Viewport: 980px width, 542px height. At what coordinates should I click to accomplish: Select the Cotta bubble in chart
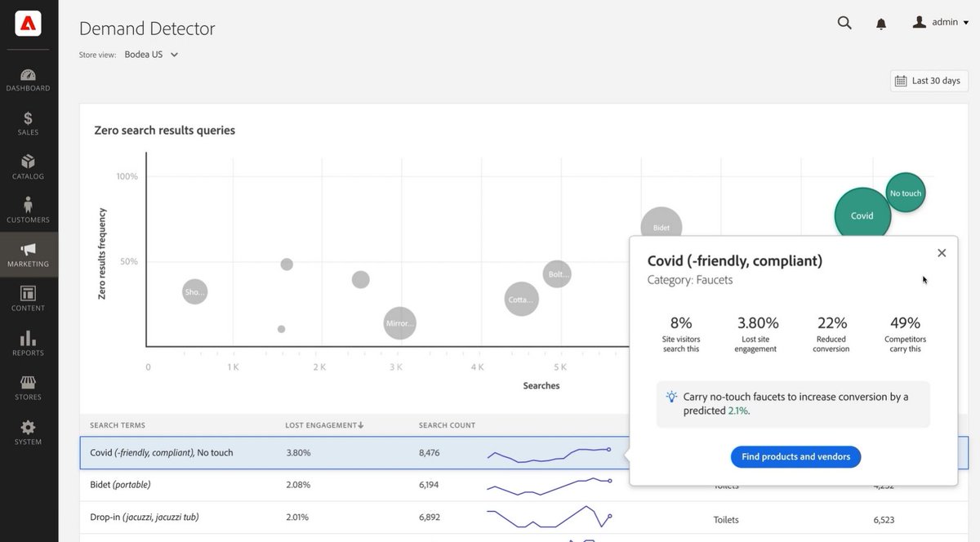click(x=521, y=299)
